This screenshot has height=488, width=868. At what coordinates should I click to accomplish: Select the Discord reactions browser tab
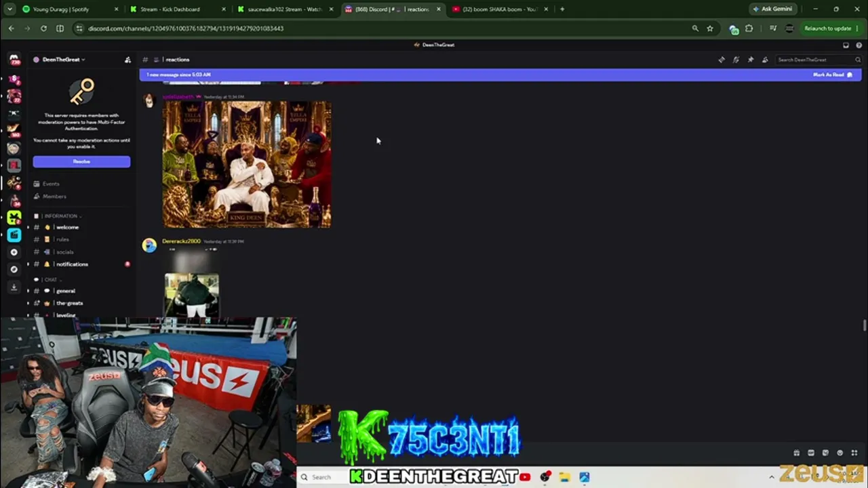(x=392, y=9)
